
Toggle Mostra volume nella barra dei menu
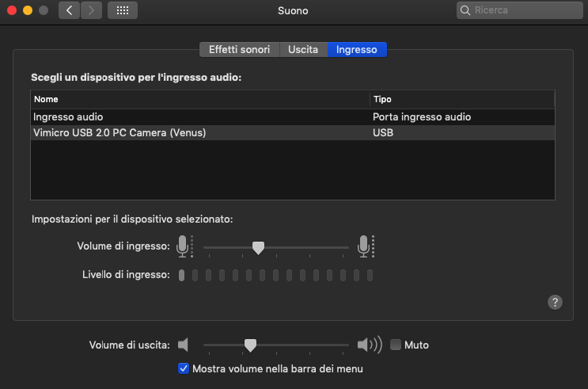(184, 368)
